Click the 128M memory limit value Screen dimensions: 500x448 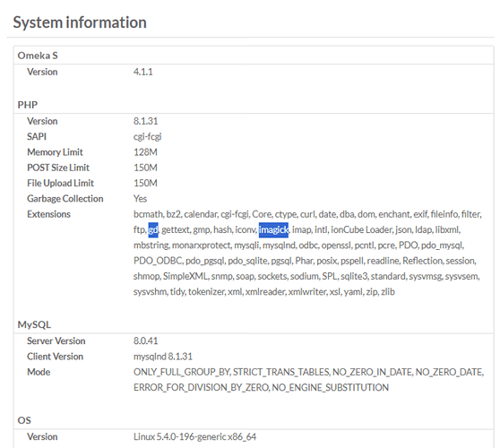(x=145, y=152)
